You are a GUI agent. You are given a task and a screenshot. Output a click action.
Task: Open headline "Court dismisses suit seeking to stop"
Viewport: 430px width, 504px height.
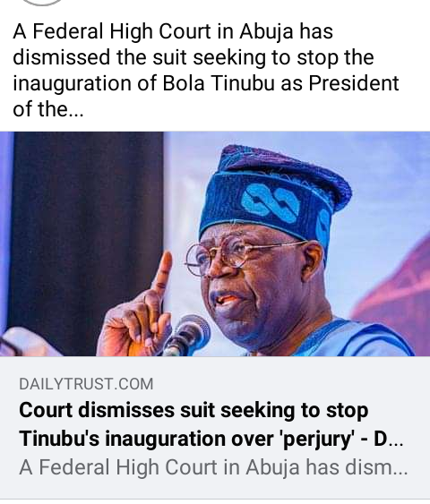pos(193,411)
